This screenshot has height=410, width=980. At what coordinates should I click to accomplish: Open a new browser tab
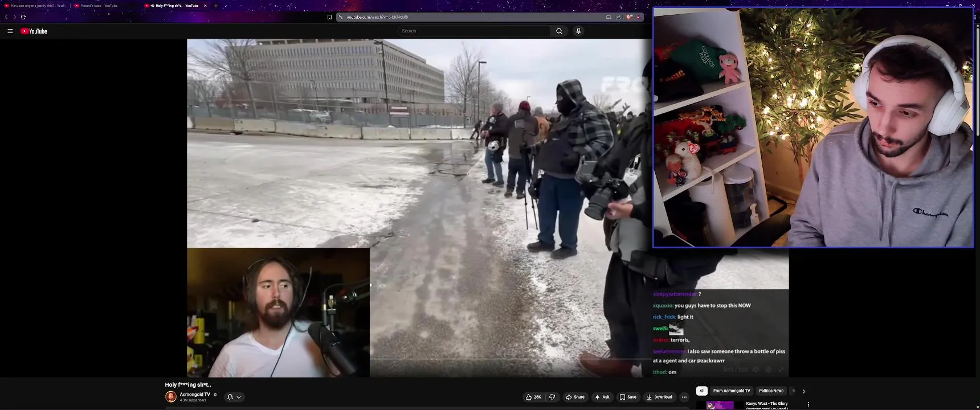(216, 6)
